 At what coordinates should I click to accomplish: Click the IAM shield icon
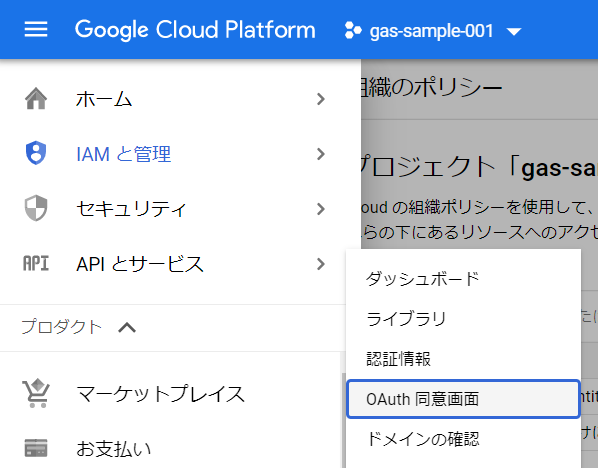(36, 153)
